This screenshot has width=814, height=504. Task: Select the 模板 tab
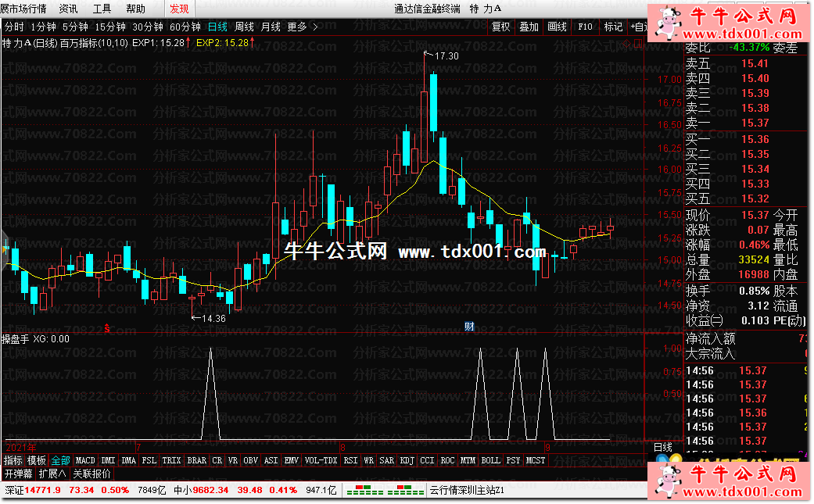coord(37,460)
